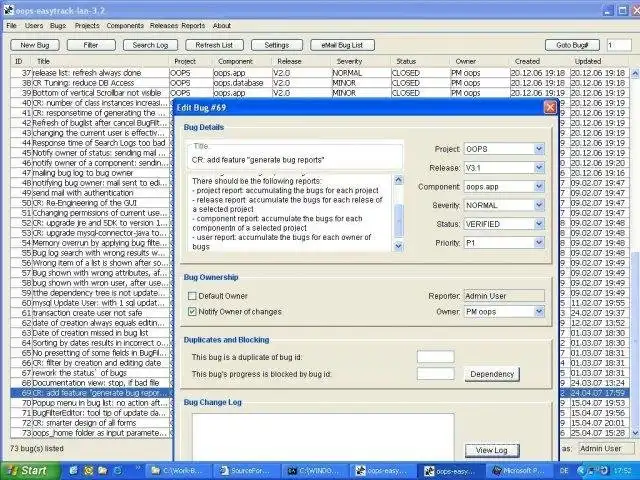Open the Severity dropdown showing NORMAL
This screenshot has width=640, height=480.
[x=504, y=205]
